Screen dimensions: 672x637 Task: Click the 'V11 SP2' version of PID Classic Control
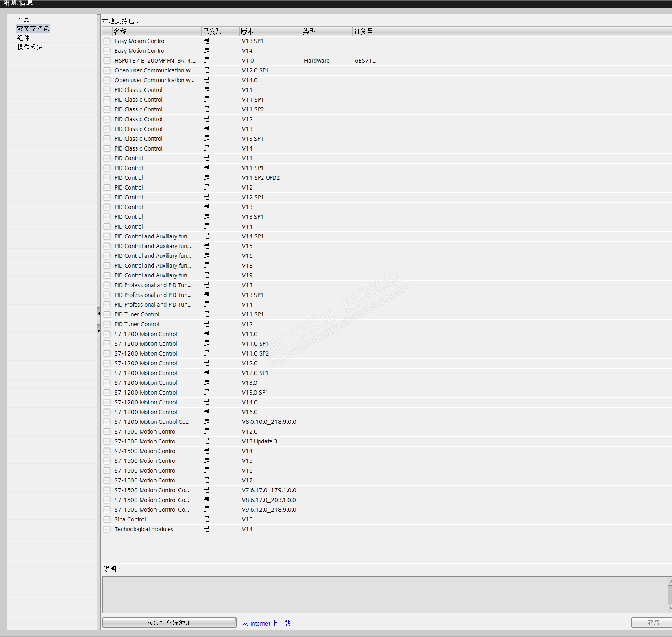pyautogui.click(x=253, y=109)
